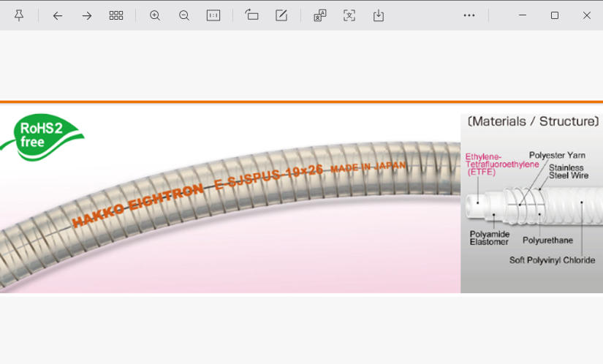Open the edit image tool
Screen dimensions: 603x364
point(281,15)
